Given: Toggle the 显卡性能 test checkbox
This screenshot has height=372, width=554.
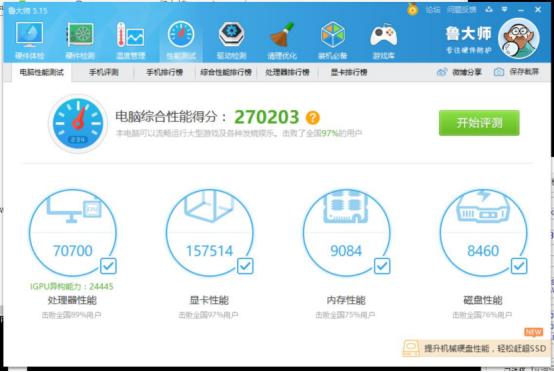Looking at the screenshot, I should [245, 266].
